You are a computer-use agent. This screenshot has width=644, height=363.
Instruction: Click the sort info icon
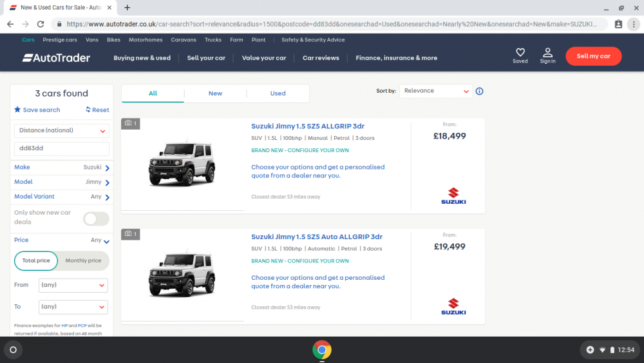479,92
